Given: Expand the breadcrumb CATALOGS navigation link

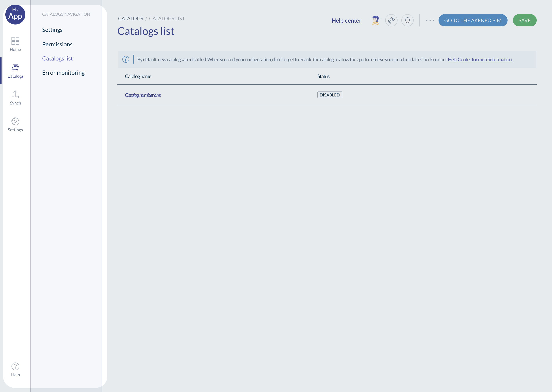Looking at the screenshot, I should [x=130, y=18].
